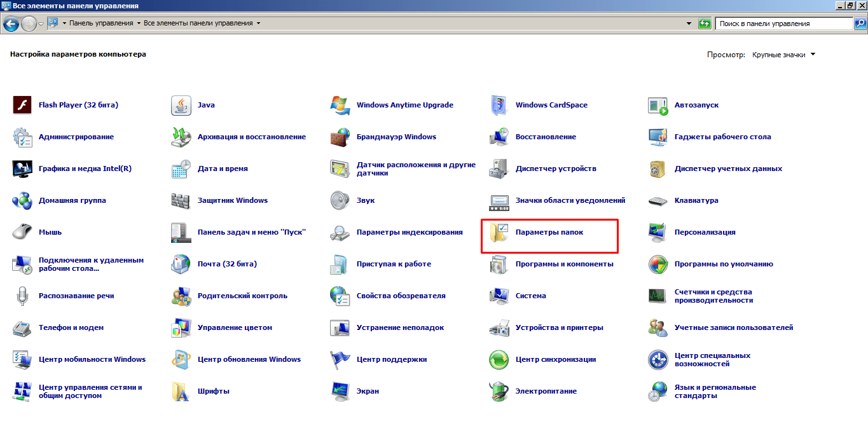Screen dimensions: 868x433
Task: Open the Flash Player (32 бита) icon
Action: tap(22, 105)
